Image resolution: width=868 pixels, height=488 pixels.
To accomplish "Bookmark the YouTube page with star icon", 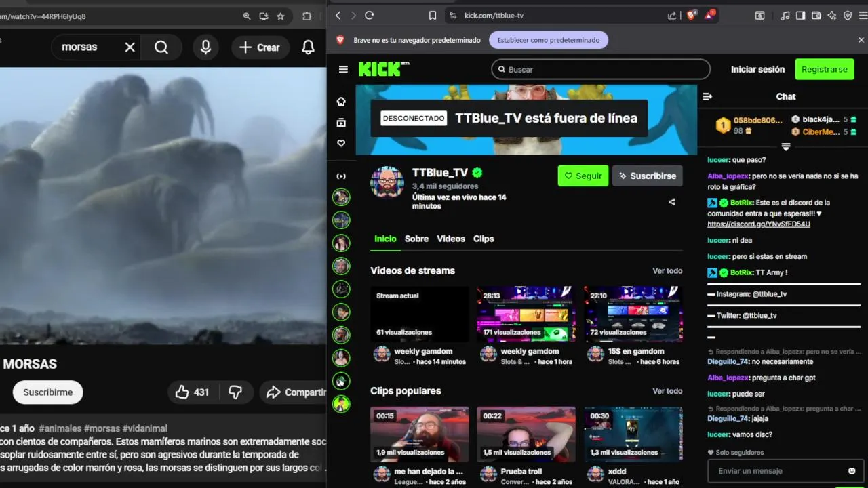I will (x=281, y=16).
